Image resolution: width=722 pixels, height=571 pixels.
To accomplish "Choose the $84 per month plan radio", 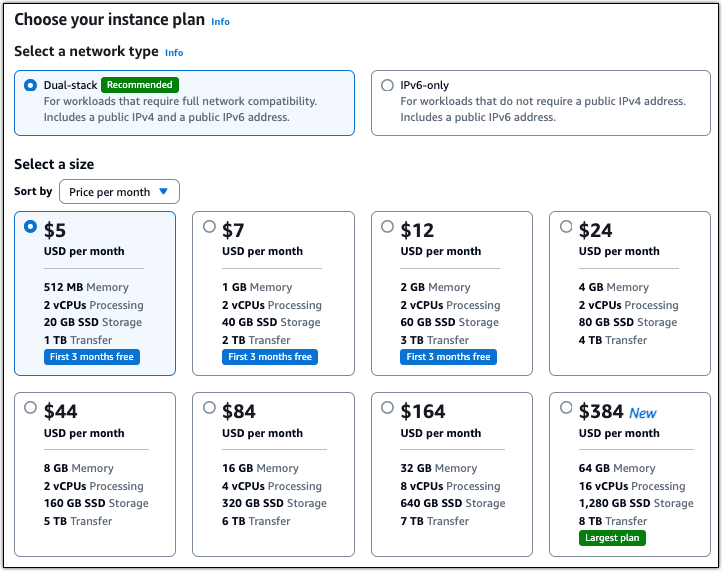I will (x=209, y=408).
